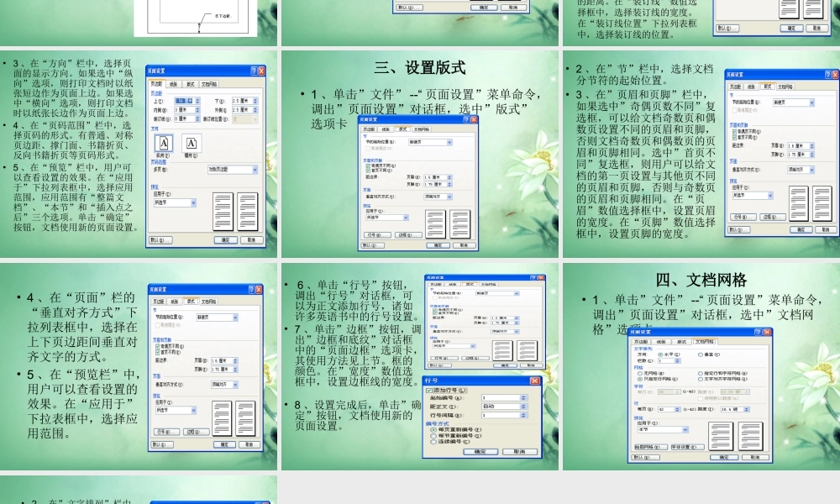This screenshot has height=504, width=840.
Task: Click the 内侧 margin field on 方向 slide
Action: [187, 110]
